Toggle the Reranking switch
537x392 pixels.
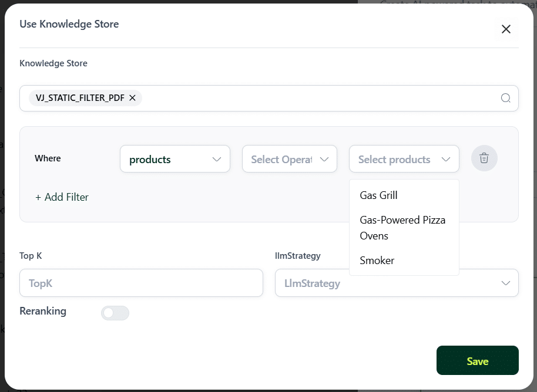pyautogui.click(x=115, y=313)
